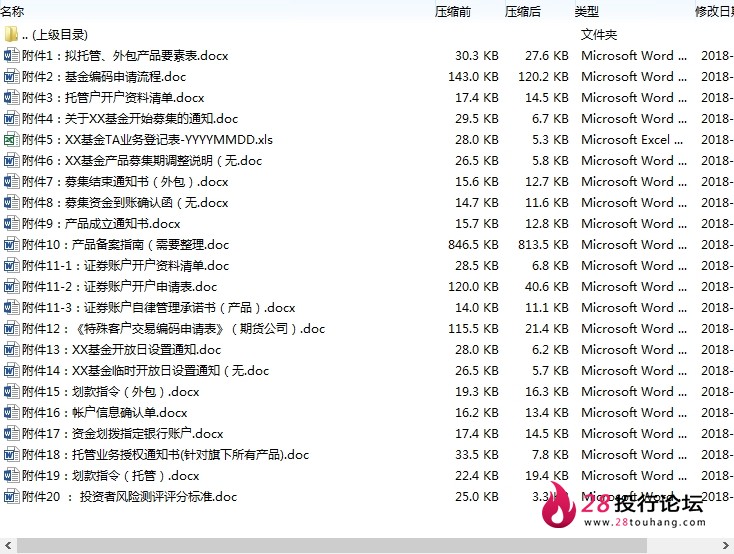Click the Word icon of 附件14 file
This screenshot has width=734, height=554.
[11, 370]
